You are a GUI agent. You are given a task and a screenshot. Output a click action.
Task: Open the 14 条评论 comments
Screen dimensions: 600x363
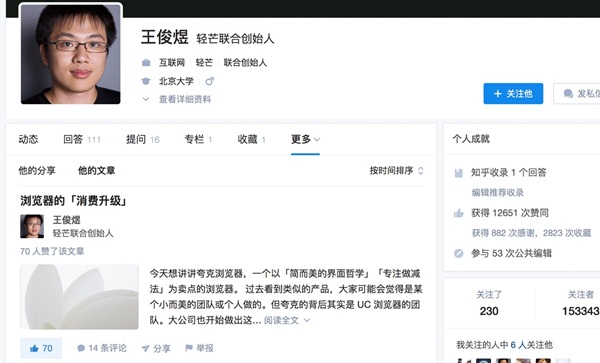tap(102, 348)
